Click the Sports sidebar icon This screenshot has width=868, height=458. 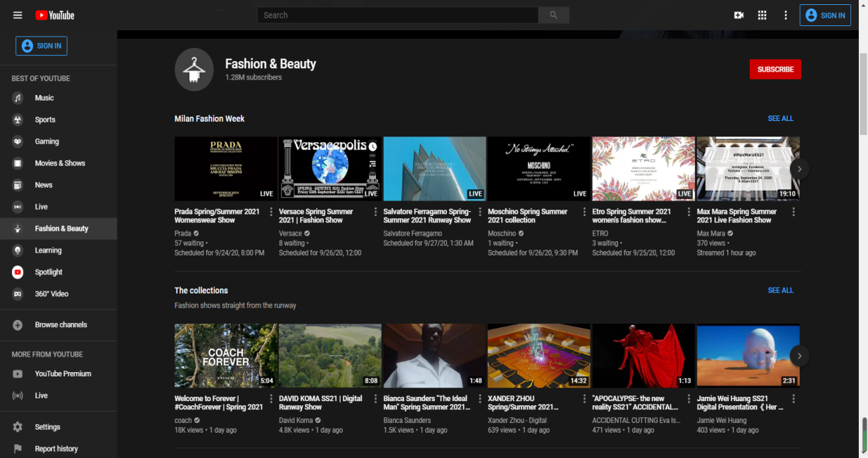[18, 120]
